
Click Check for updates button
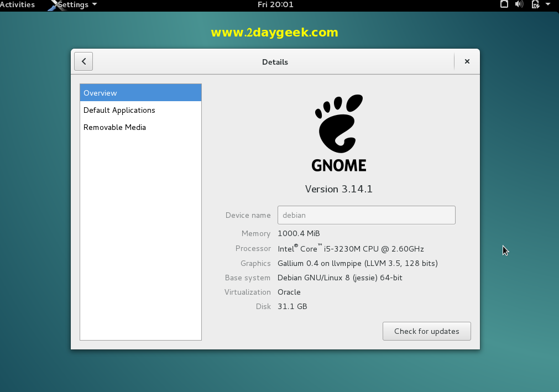pyautogui.click(x=426, y=331)
